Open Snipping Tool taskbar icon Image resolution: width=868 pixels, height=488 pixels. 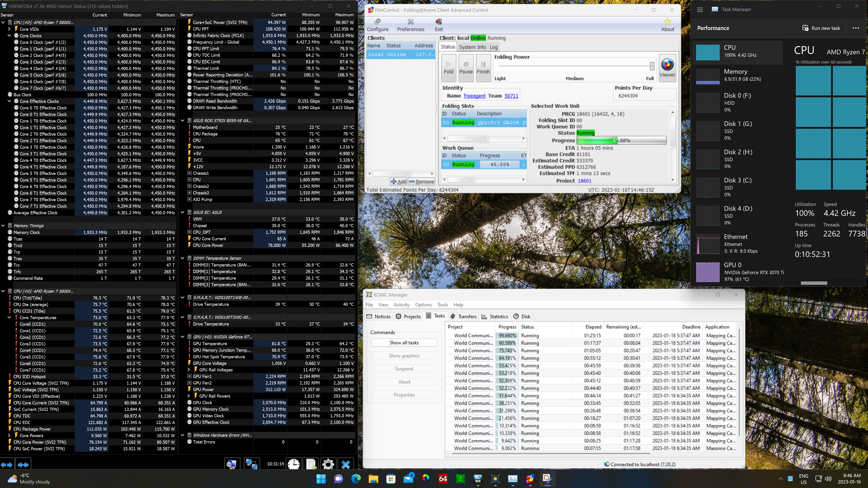(x=547, y=479)
